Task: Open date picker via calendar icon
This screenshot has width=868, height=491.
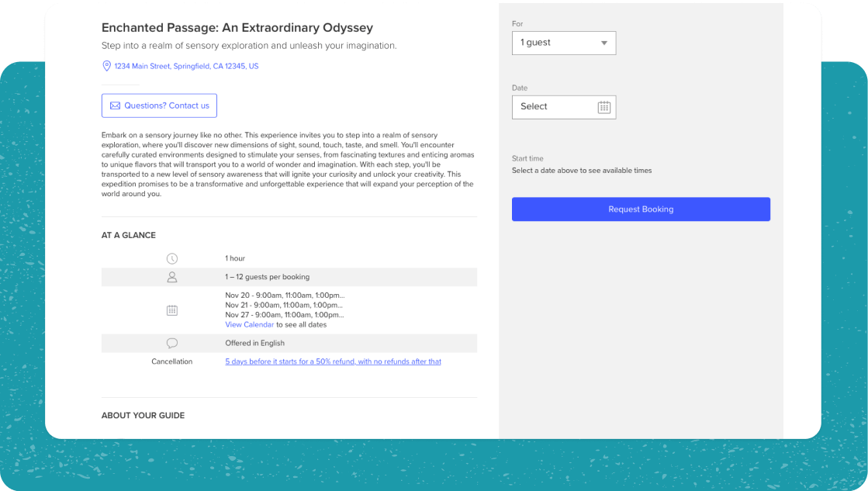Action: tap(604, 107)
